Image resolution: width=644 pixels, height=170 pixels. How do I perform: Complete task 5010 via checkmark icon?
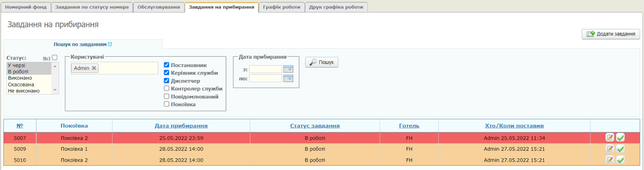coord(620,160)
